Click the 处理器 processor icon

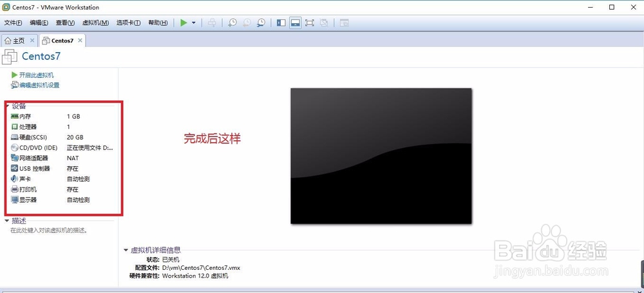pyautogui.click(x=15, y=127)
